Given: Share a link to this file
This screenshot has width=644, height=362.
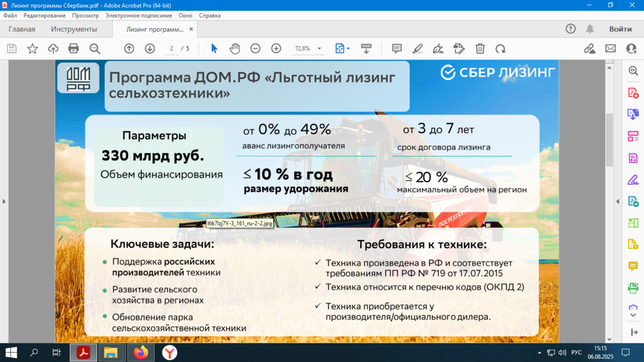Looking at the screenshot, I should tap(589, 48).
